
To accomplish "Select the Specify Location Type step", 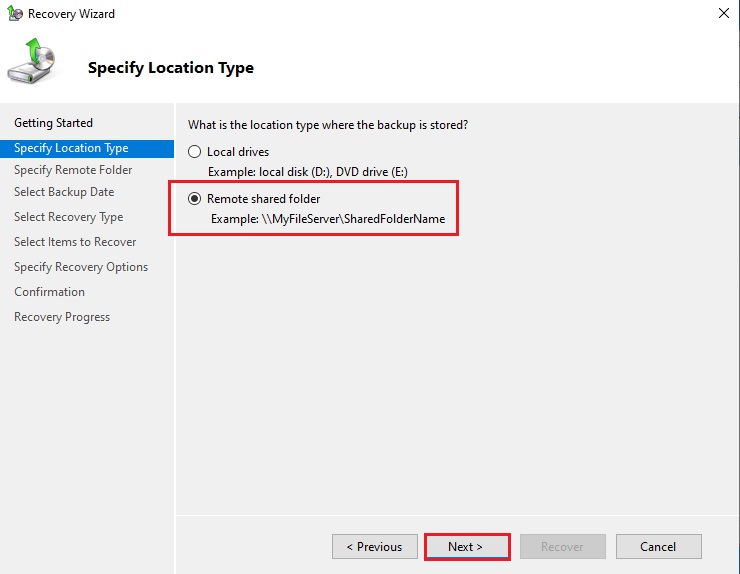I will pos(71,148).
